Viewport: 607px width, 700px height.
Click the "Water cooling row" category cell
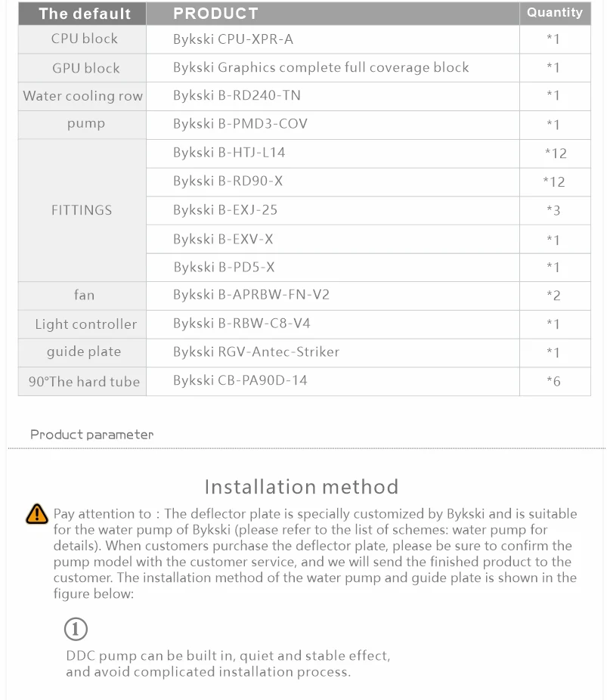(82, 96)
